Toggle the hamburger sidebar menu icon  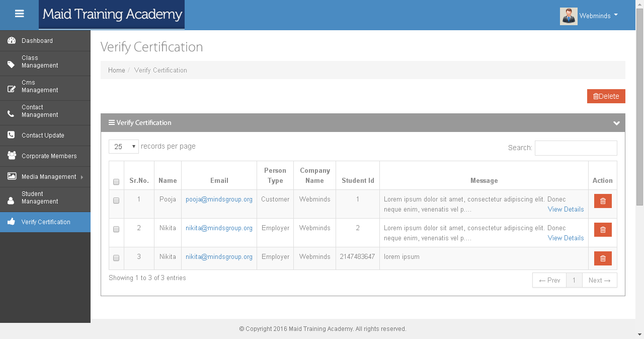pos(20,14)
